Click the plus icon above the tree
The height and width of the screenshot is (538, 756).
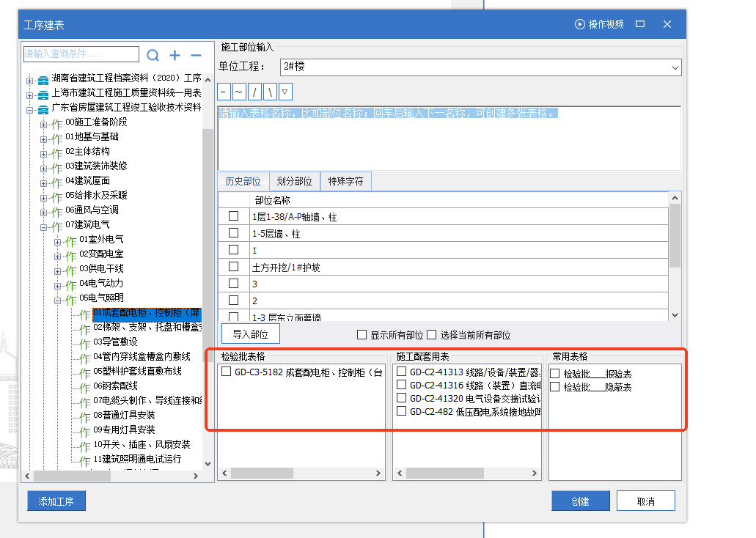(175, 55)
